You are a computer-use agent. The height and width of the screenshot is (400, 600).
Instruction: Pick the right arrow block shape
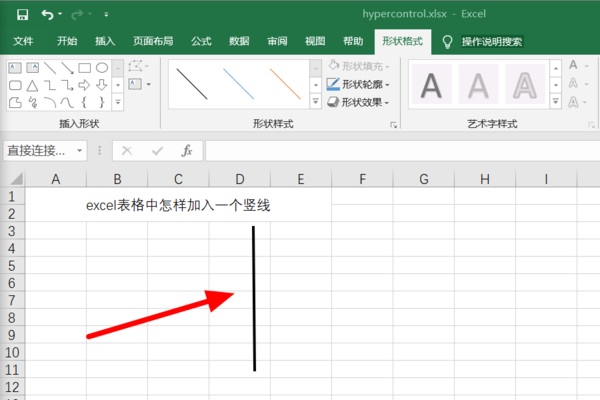pos(85,85)
